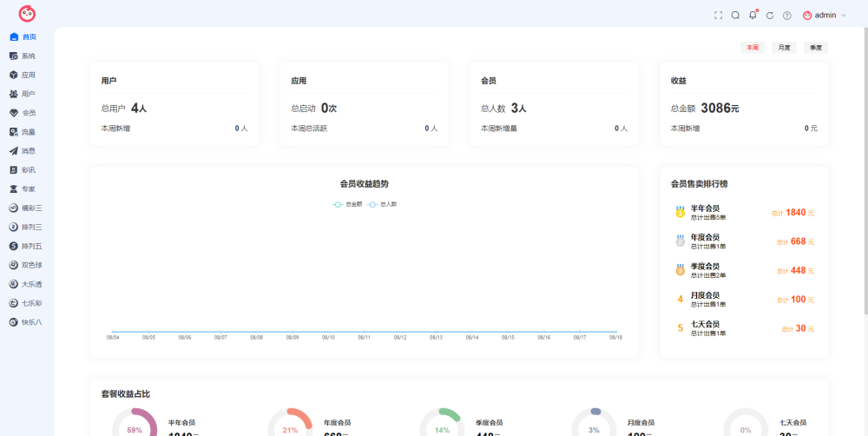Click the refresh icon in the top bar
This screenshot has width=868, height=436.
pos(769,16)
